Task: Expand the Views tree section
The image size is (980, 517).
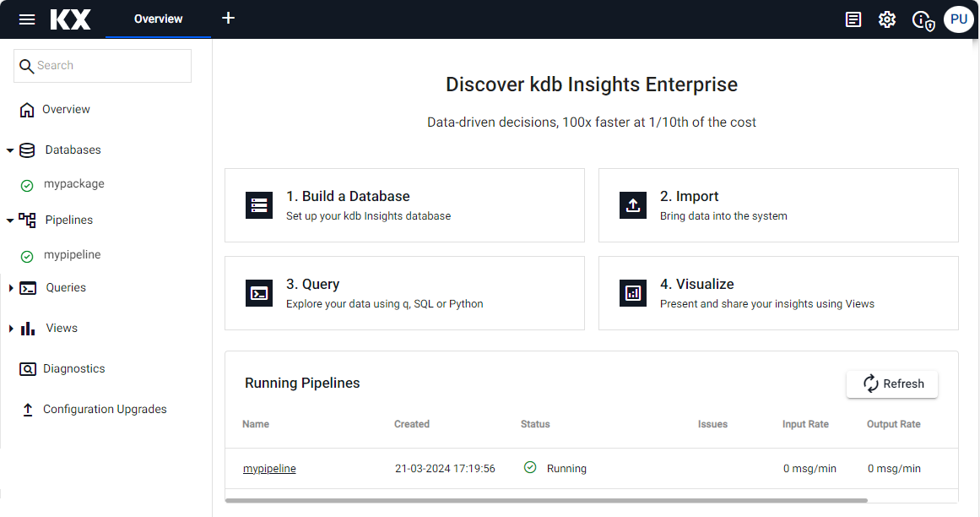Action: [x=11, y=329]
